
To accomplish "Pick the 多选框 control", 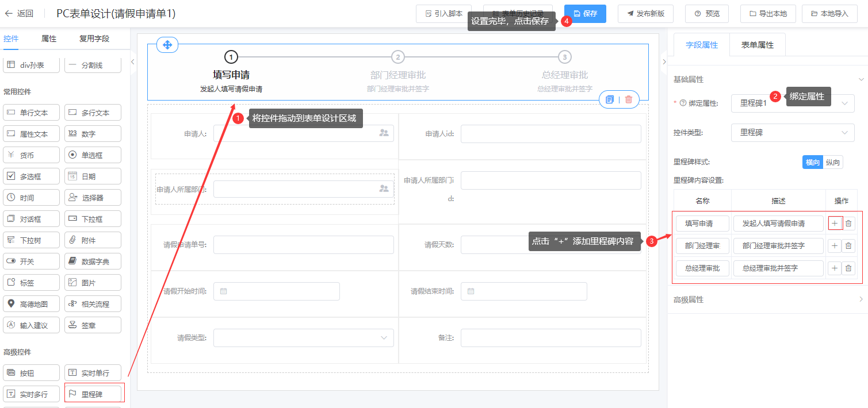I will 31,176.
